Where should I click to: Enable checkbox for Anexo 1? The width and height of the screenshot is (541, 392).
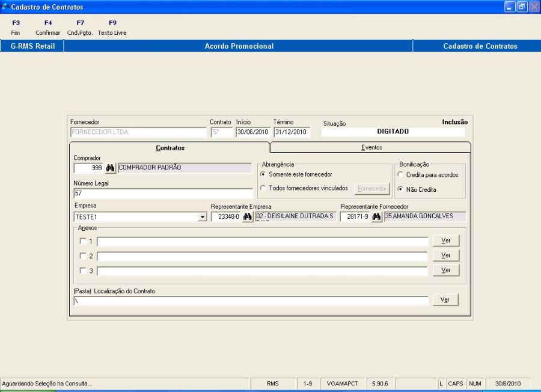coord(83,241)
